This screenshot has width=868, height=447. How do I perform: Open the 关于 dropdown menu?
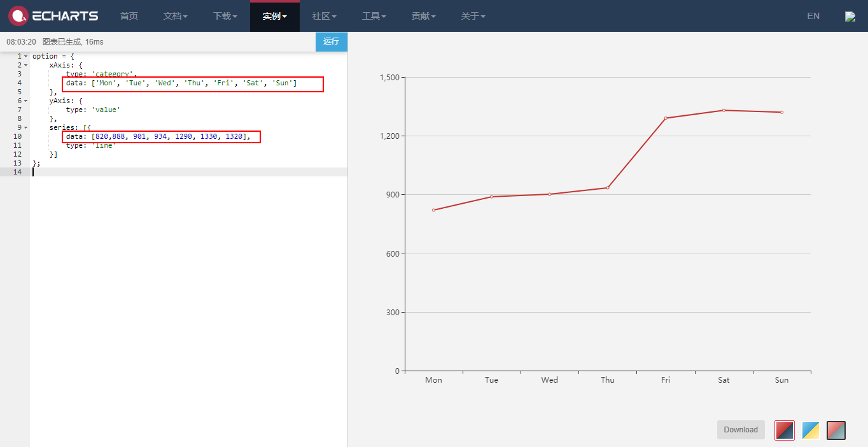point(473,16)
